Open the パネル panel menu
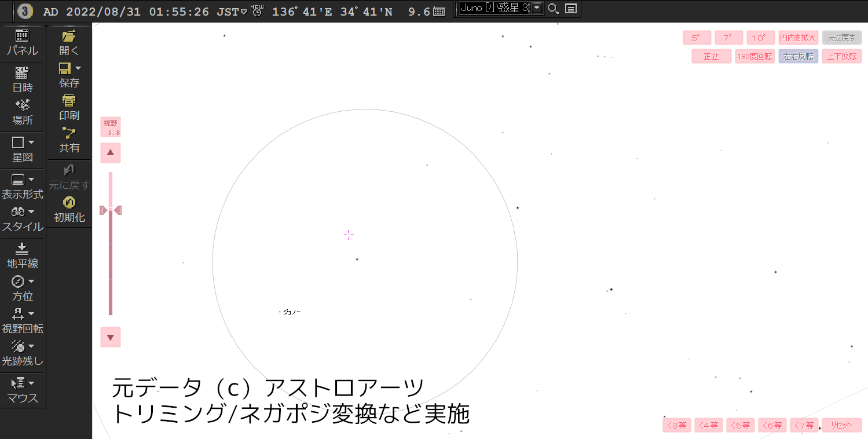Image resolution: width=868 pixels, height=439 pixels. point(23,43)
